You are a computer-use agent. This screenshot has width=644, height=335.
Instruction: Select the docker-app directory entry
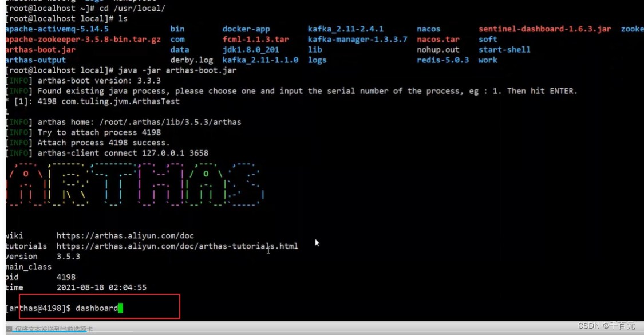pos(246,29)
